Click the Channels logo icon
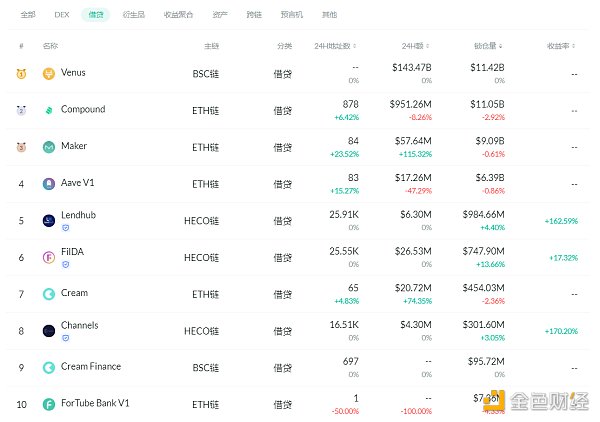Image resolution: width=600 pixels, height=422 pixels. pyautogui.click(x=49, y=330)
